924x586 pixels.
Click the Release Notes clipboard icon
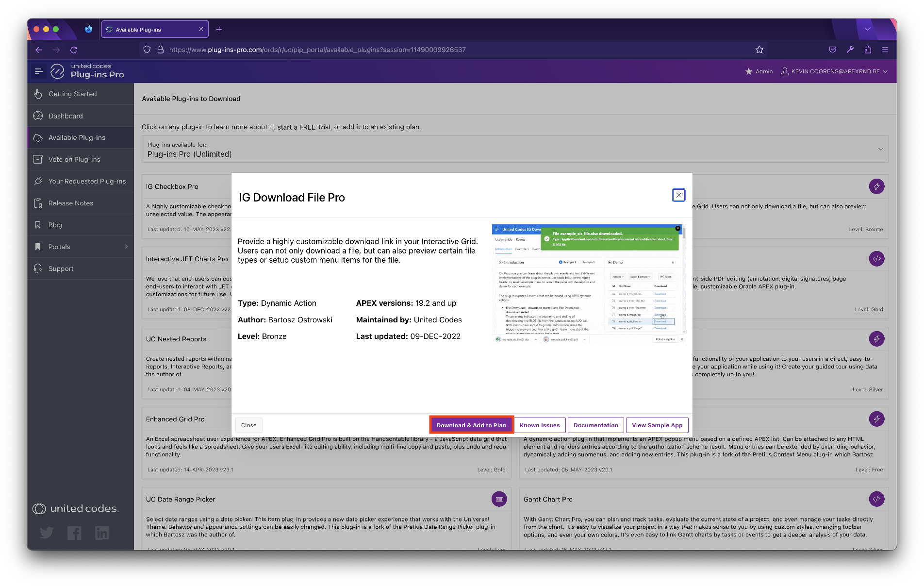[x=38, y=203]
